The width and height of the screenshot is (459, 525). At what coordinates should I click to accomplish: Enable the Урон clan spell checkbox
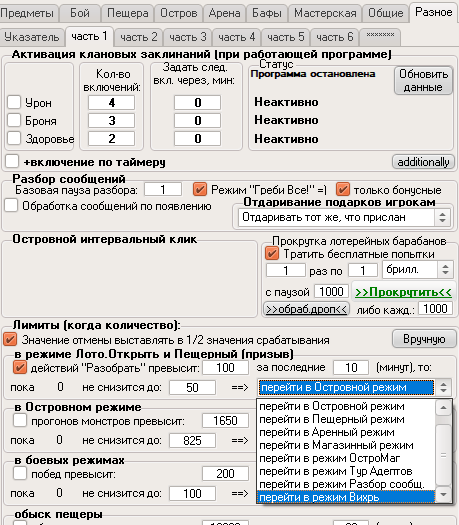[14, 102]
